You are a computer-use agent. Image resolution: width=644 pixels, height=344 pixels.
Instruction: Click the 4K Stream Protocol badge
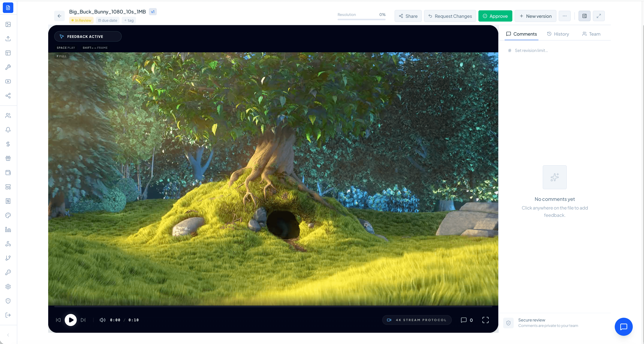[x=417, y=320]
